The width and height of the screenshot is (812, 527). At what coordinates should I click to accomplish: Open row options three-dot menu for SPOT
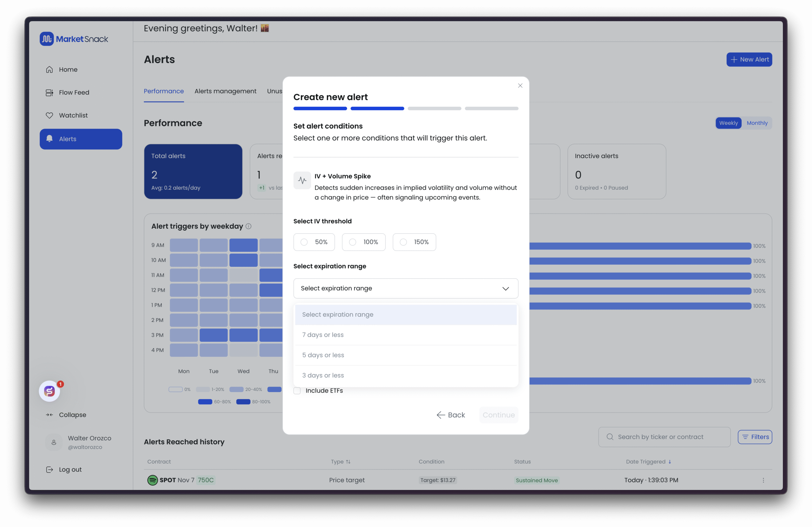pyautogui.click(x=763, y=480)
